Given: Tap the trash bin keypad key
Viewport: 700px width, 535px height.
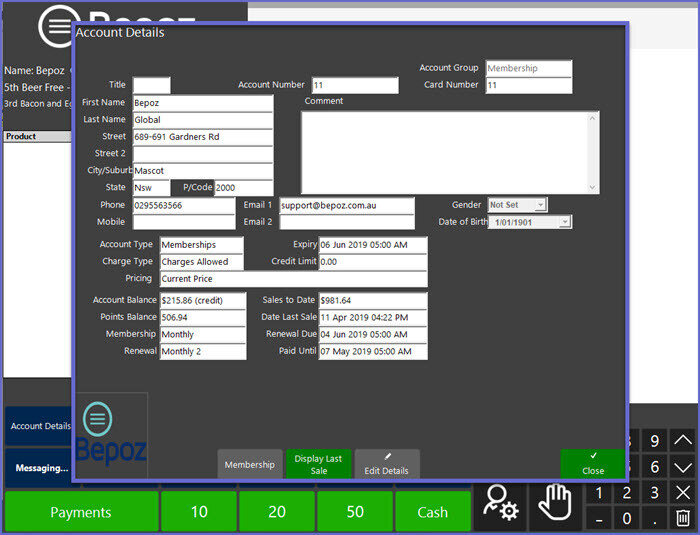Looking at the screenshot, I should 683,518.
